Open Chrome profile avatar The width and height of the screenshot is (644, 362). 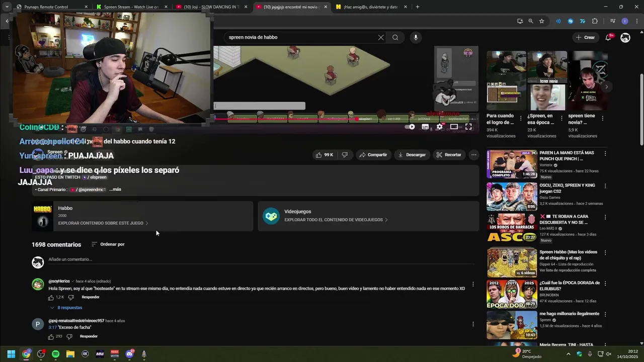625,21
